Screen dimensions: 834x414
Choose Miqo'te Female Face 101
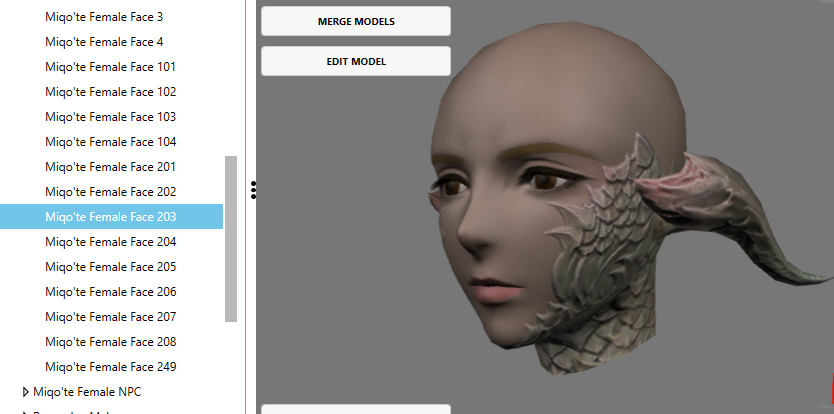tap(110, 67)
